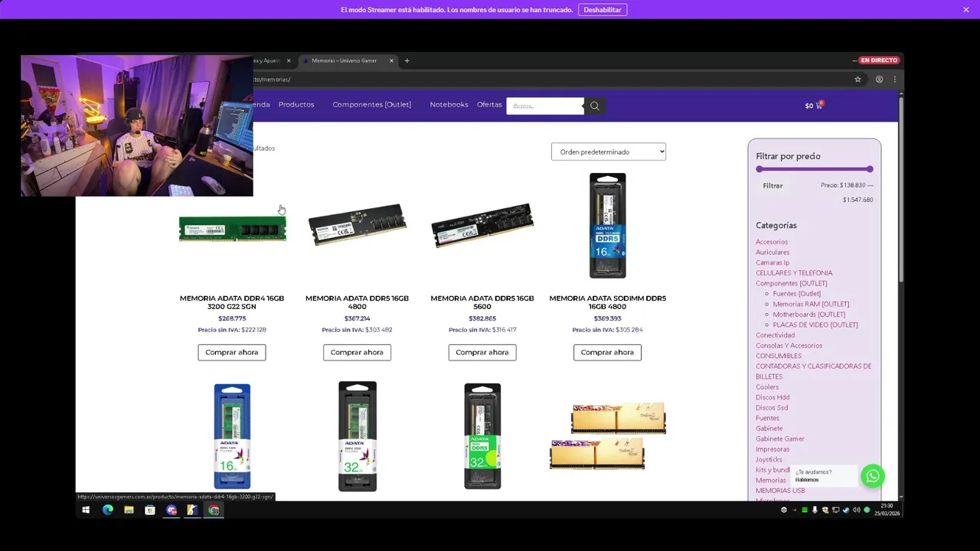Dismiss the Streamer mode banner with the X
This screenshot has height=551, width=980.
(x=966, y=9)
